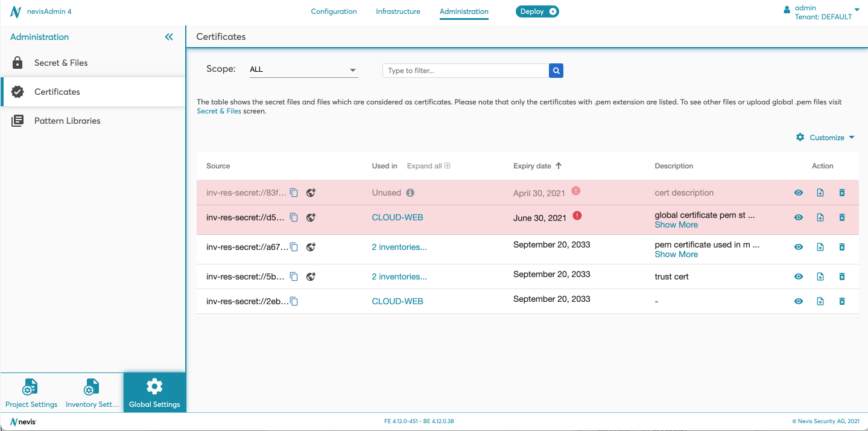Screen dimensions: 868x431
Task: Expand all Used in entries
Action: click(x=428, y=166)
